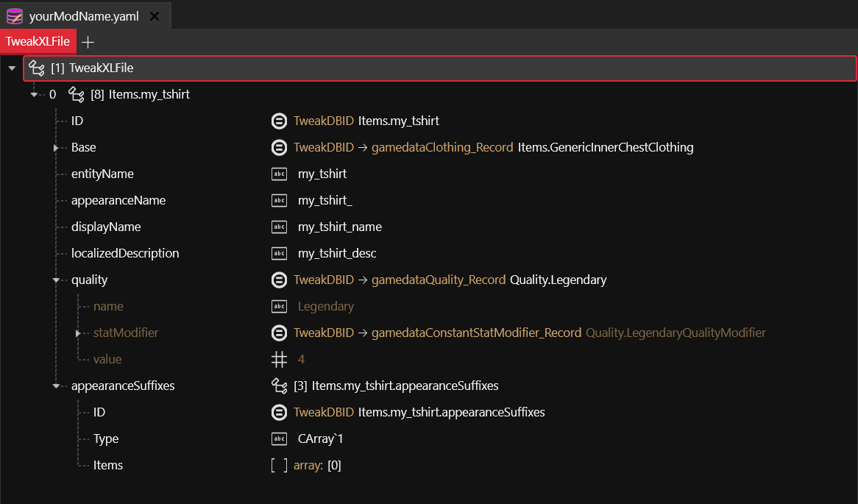Click the string icon next to my_tshirt_name
Image resolution: width=858 pixels, height=504 pixels.
click(279, 227)
